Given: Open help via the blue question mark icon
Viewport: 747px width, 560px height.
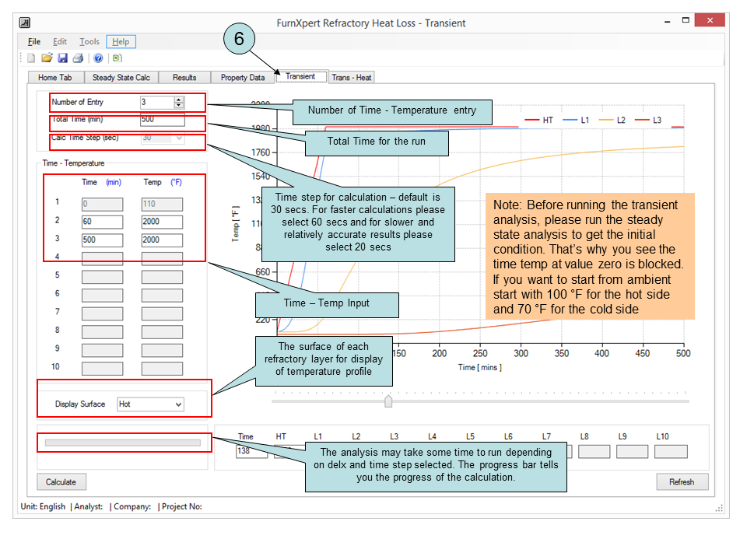Looking at the screenshot, I should pos(98,58).
